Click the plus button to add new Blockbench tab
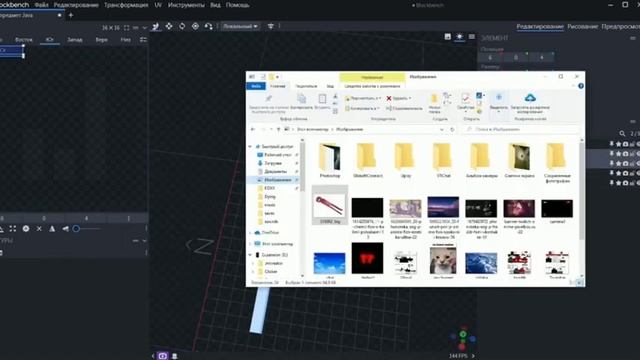The image size is (640, 360). [71, 16]
